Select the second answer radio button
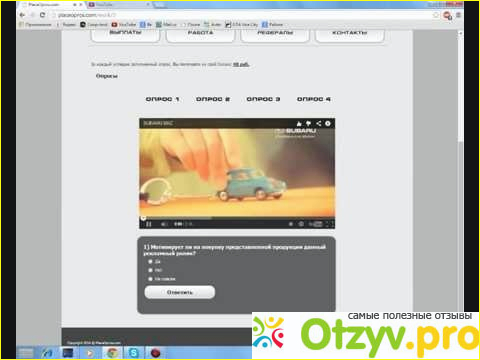The width and height of the screenshot is (480, 360). point(150,270)
